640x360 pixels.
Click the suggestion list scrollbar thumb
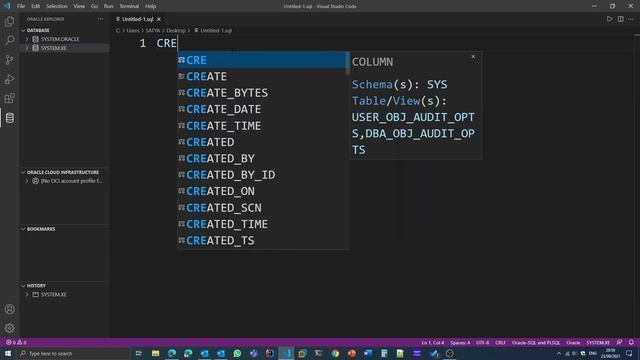pyautogui.click(x=348, y=63)
